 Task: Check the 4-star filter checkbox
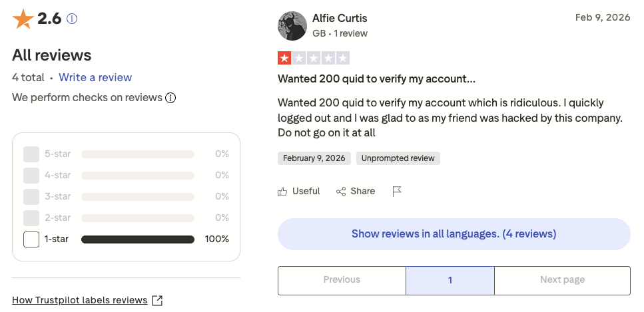pyautogui.click(x=31, y=176)
